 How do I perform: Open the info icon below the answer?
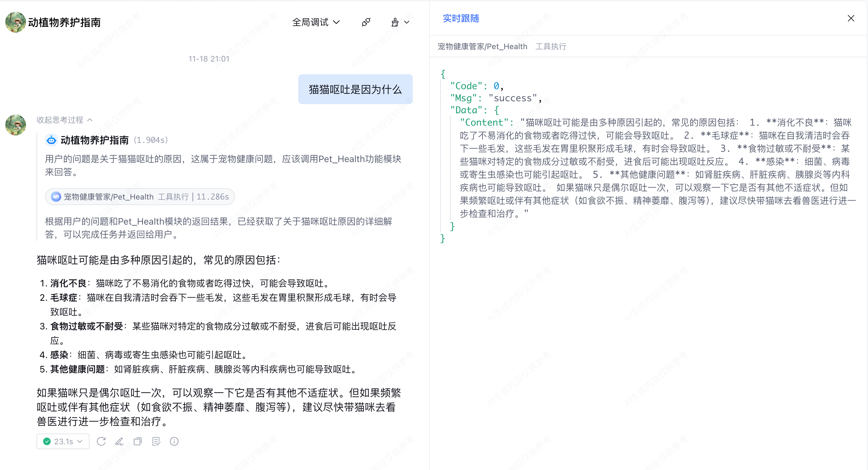(x=174, y=441)
